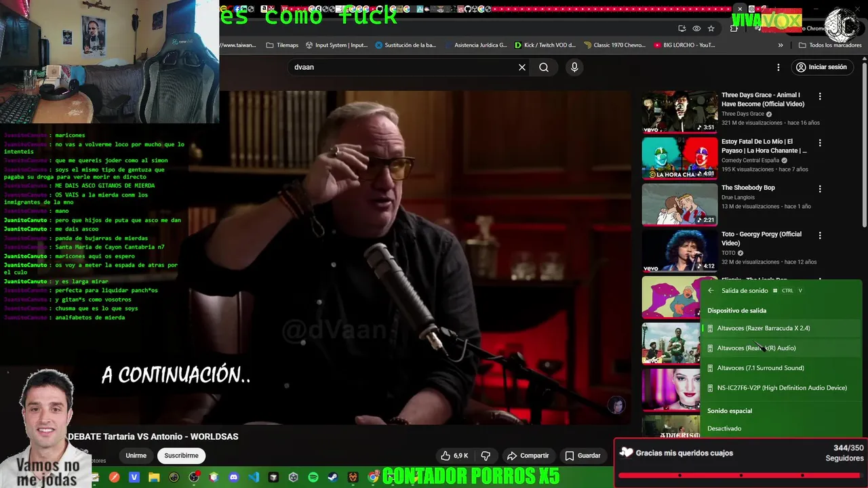The image size is (868, 488).
Task: Click the Unirme button
Action: (136, 455)
